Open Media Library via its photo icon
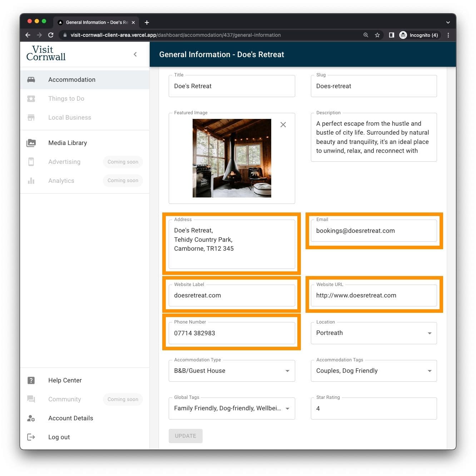This screenshot has height=476, width=476. pos(31,143)
